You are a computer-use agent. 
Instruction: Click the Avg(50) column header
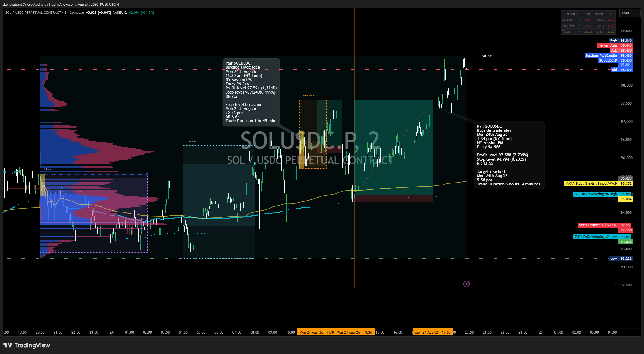coord(599,14)
